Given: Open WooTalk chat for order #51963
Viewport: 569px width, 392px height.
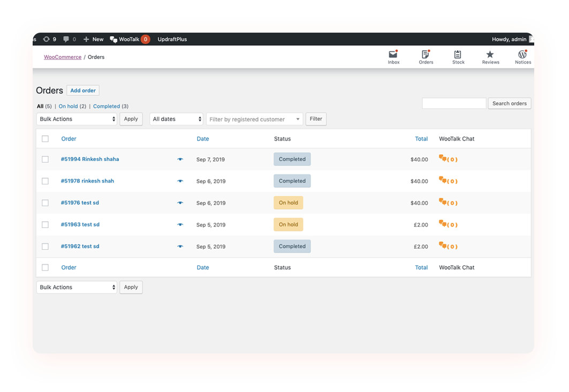Looking at the screenshot, I should (448, 224).
